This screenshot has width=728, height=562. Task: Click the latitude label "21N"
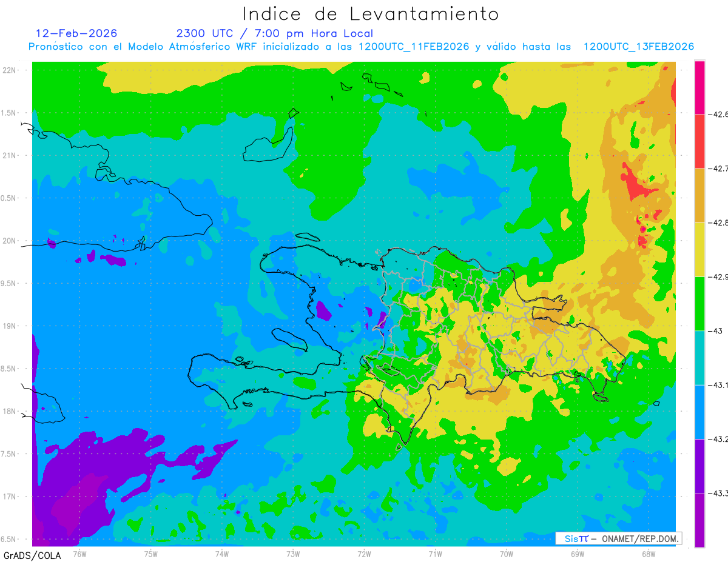pos(10,156)
